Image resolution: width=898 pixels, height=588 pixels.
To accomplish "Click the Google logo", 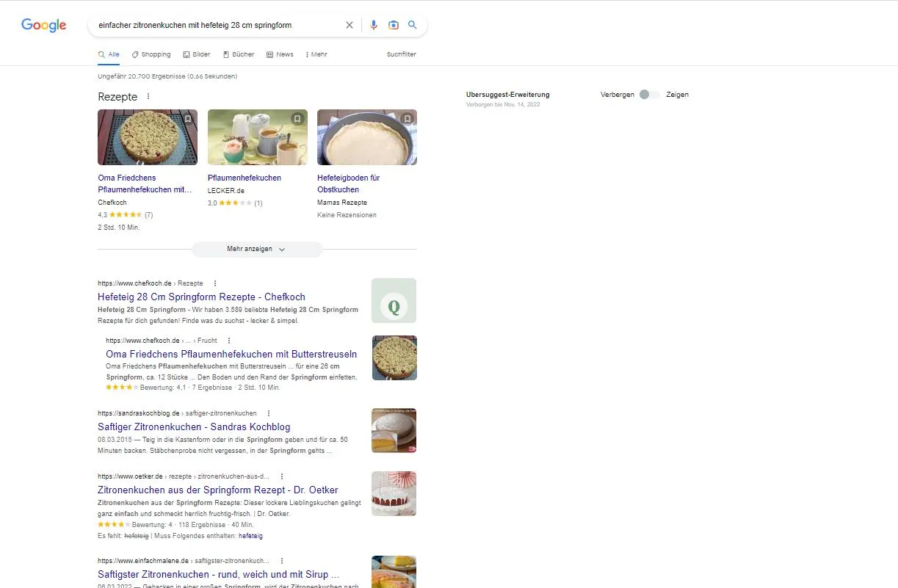I will [43, 24].
